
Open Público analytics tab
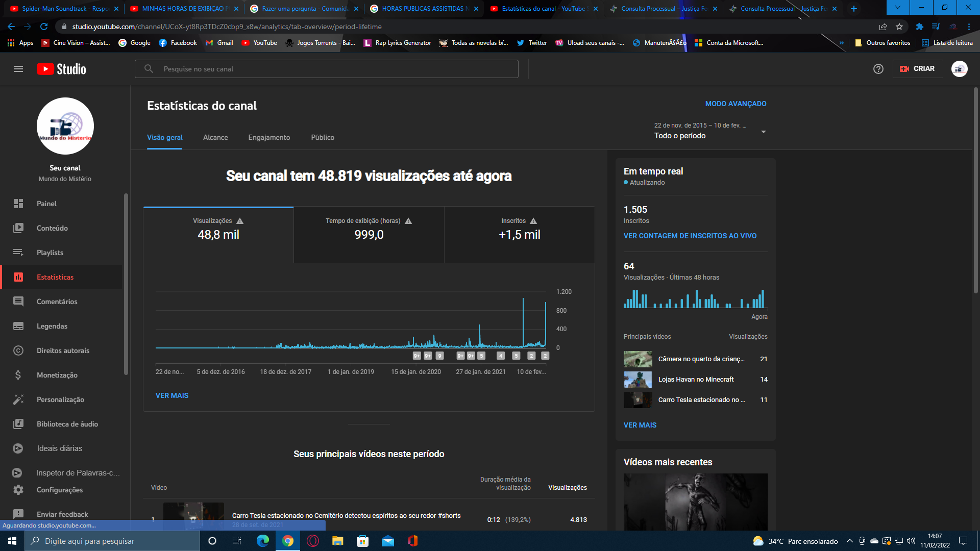pos(322,137)
